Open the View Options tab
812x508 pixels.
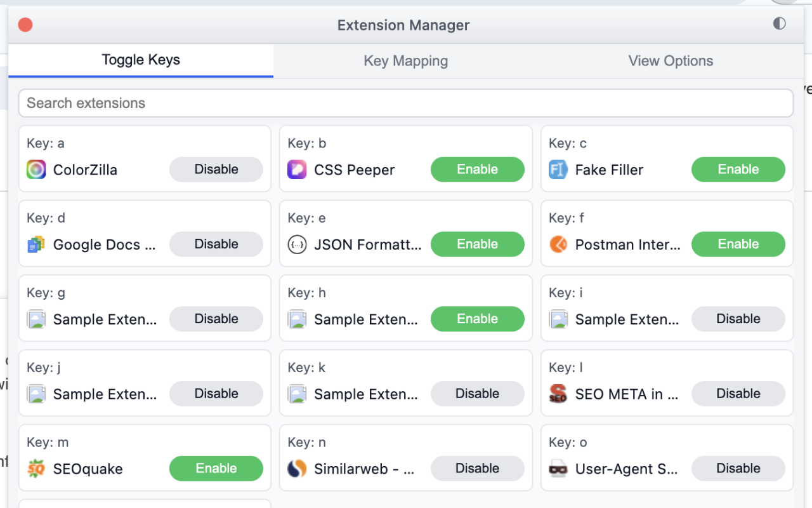click(671, 61)
